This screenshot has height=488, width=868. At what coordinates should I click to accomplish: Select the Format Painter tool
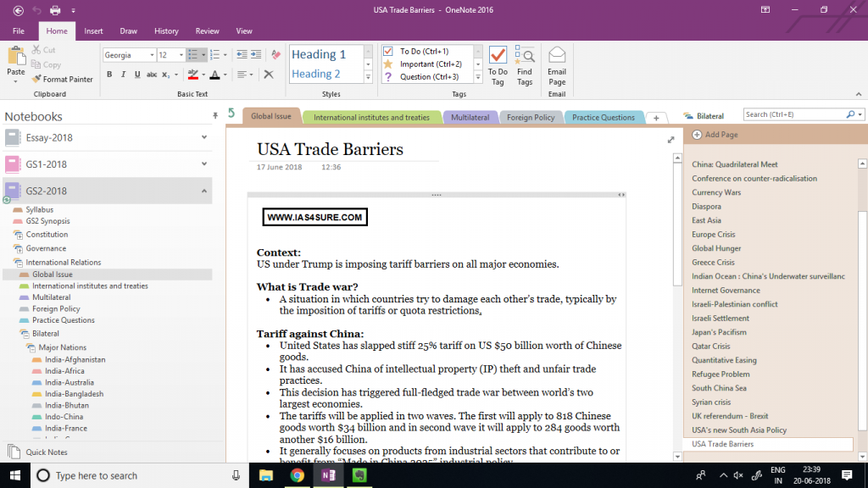tap(63, 79)
